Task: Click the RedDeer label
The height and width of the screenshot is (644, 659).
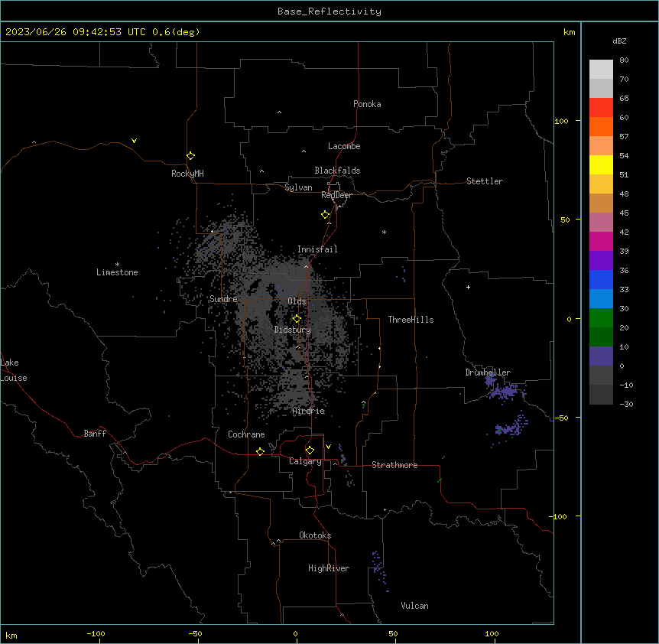Action: [x=336, y=195]
